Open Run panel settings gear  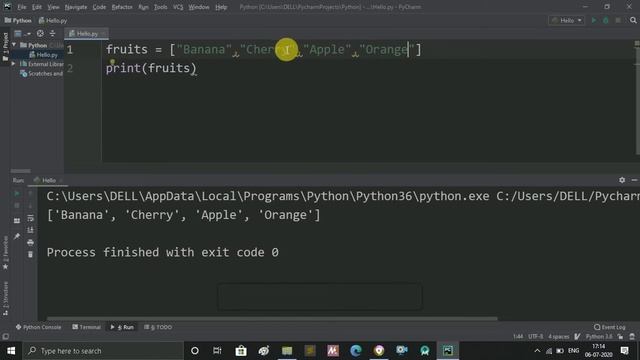[x=622, y=180]
